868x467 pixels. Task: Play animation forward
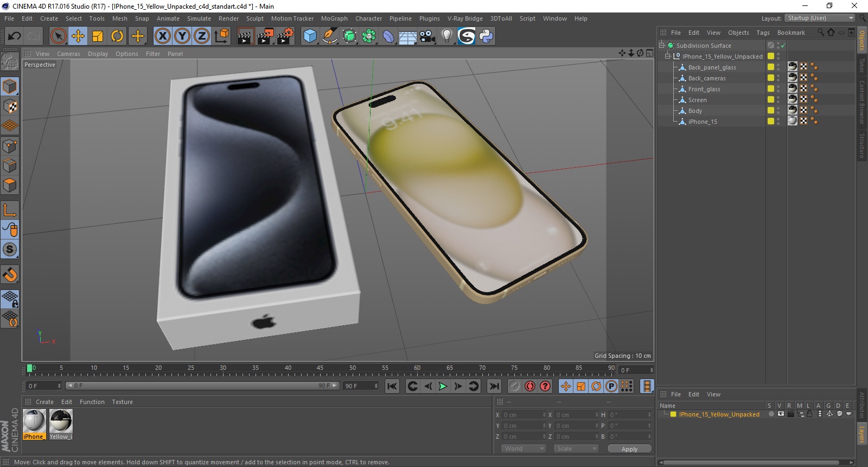click(443, 386)
